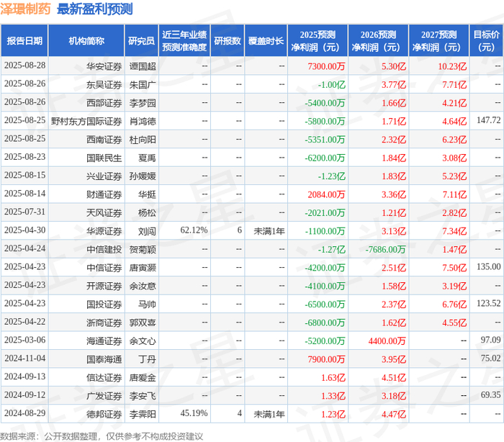Select the 报告日期 column header
This screenshot has width=504, height=442.
pos(24,41)
